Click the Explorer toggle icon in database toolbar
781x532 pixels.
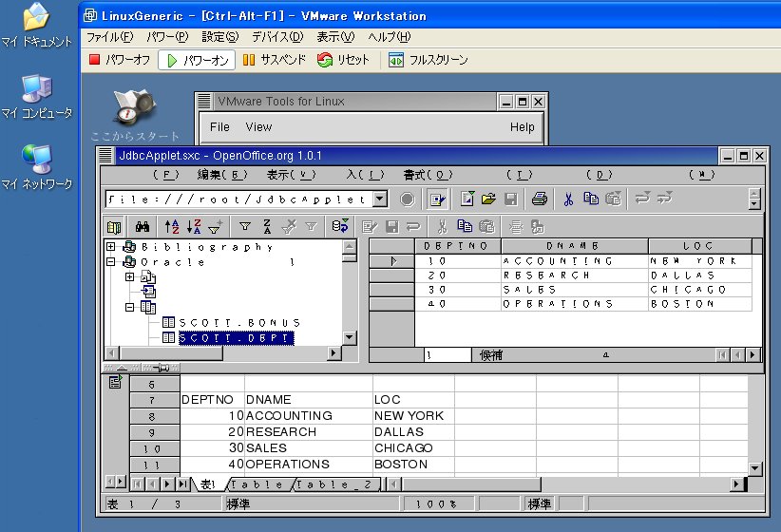pyautogui.click(x=114, y=227)
